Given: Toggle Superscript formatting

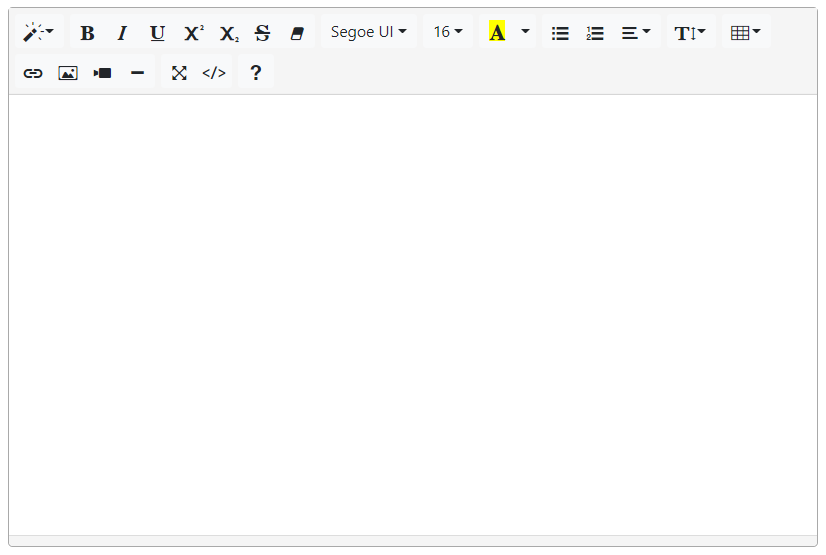Looking at the screenshot, I should point(193,32).
